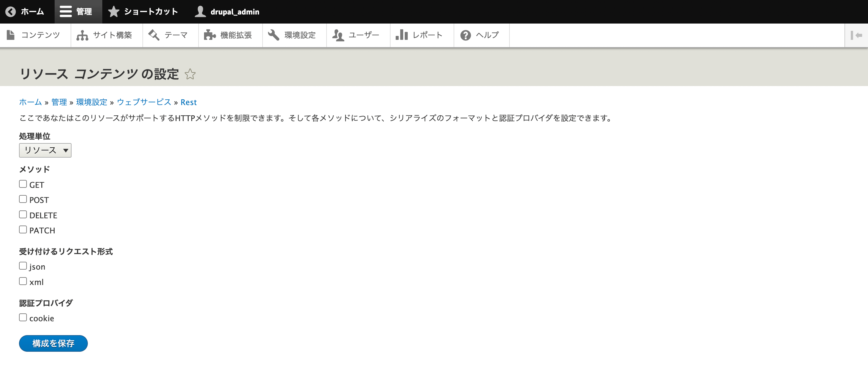This screenshot has width=868, height=378.
Task: Tick the DELETE method checkbox
Action: pyautogui.click(x=23, y=214)
